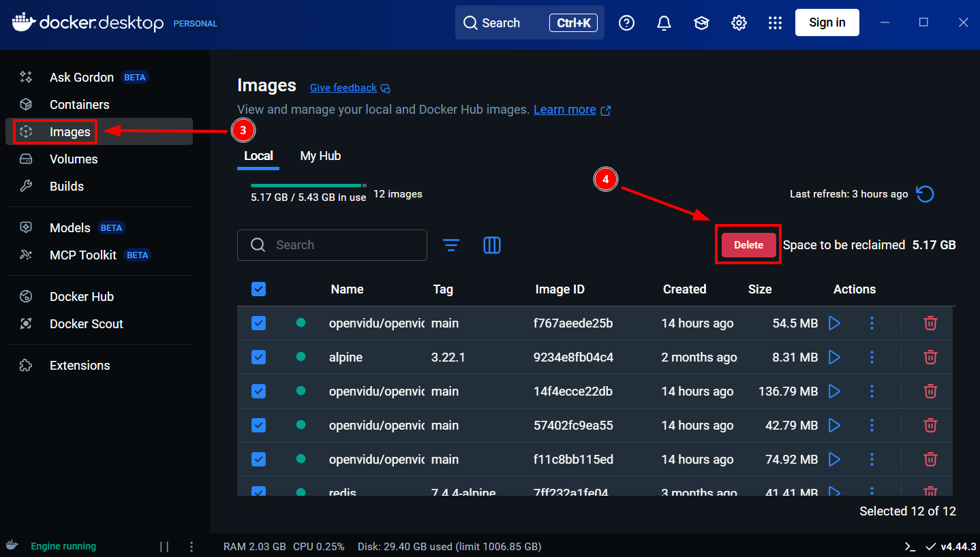The image size is (980, 557).
Task: Open the Learning center icon
Action: tap(701, 23)
